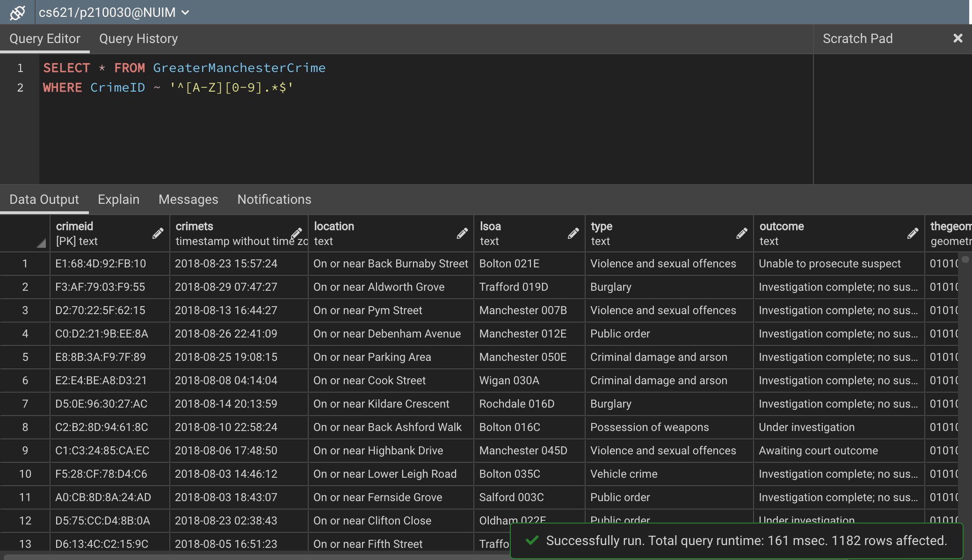
Task: Close the Scratch Pad panel
Action: point(957,38)
